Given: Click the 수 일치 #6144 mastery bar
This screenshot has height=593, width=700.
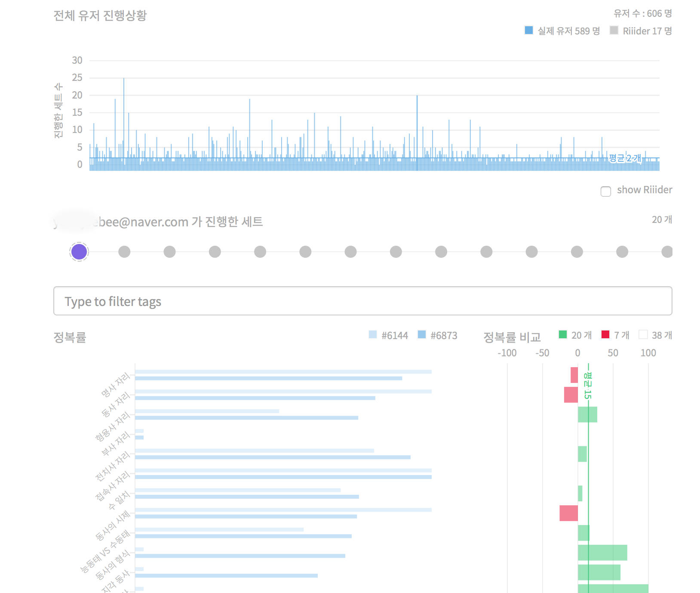Looking at the screenshot, I should [x=238, y=490].
